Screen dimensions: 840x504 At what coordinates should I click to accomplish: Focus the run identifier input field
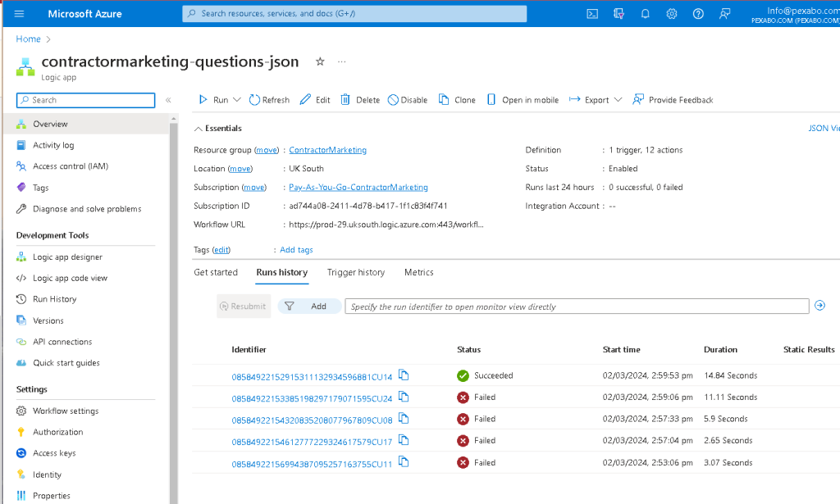(x=577, y=306)
